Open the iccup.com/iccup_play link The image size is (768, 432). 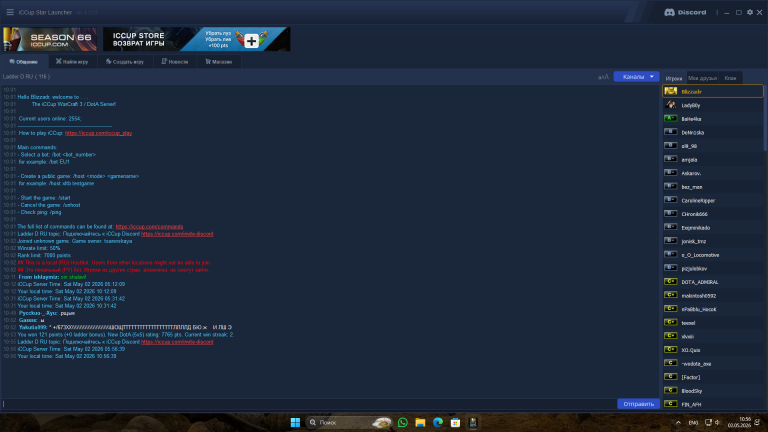pos(98,133)
